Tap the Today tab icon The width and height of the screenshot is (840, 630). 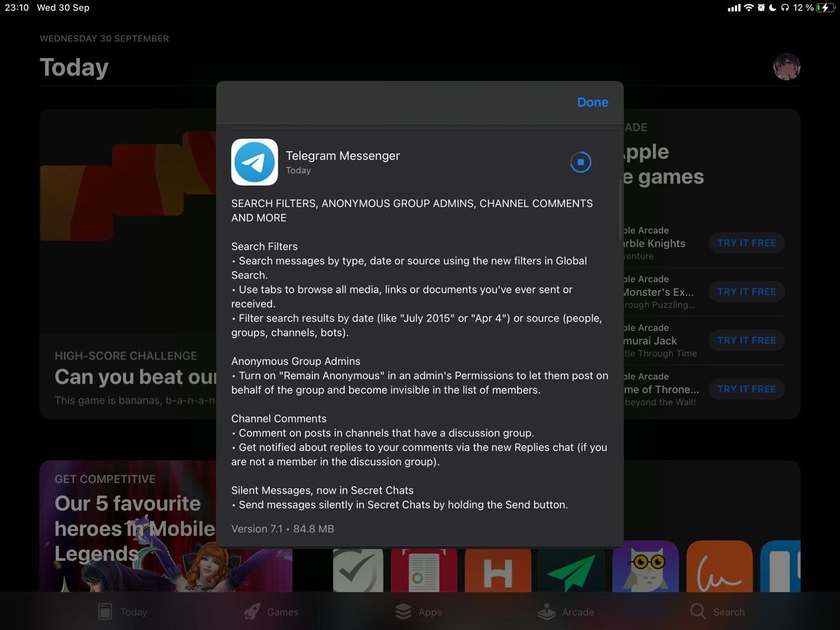pyautogui.click(x=105, y=612)
